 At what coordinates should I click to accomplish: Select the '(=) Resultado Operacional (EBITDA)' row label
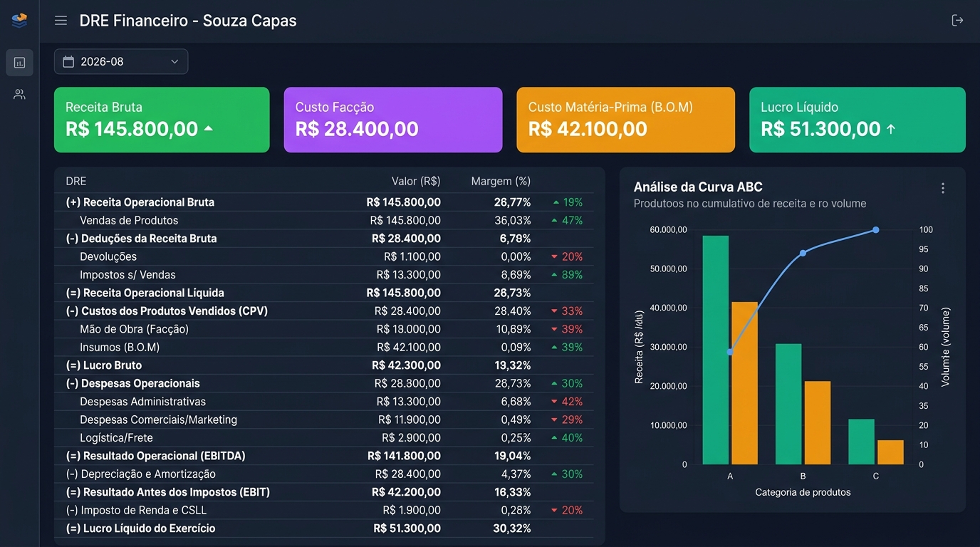155,457
